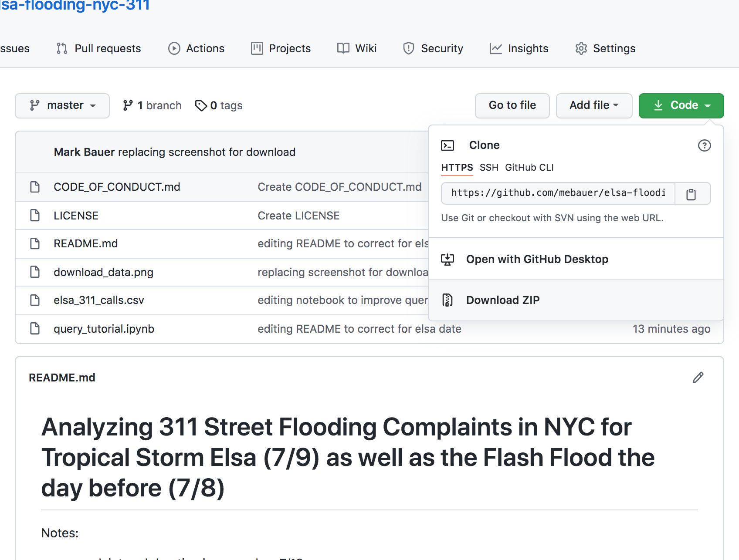View the 1 branch link

tap(152, 105)
